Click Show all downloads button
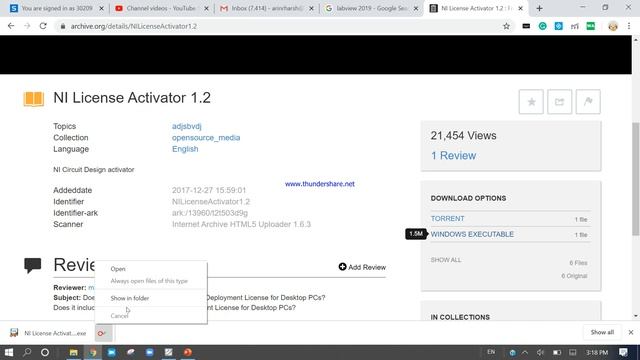 click(602, 332)
